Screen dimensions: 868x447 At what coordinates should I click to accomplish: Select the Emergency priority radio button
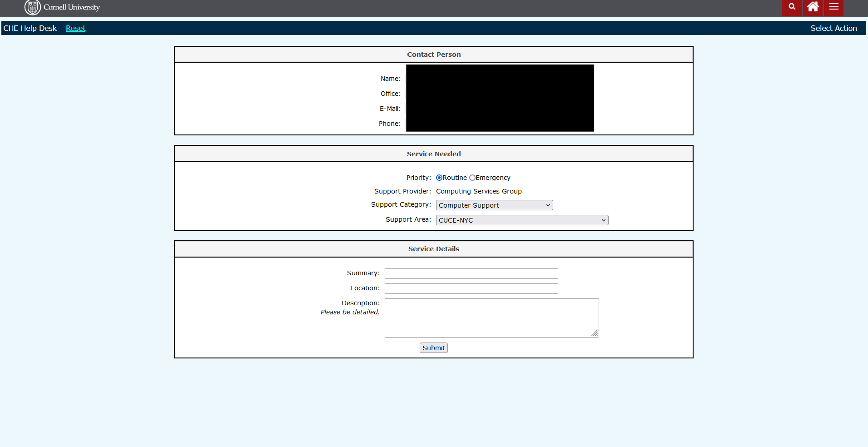point(472,178)
